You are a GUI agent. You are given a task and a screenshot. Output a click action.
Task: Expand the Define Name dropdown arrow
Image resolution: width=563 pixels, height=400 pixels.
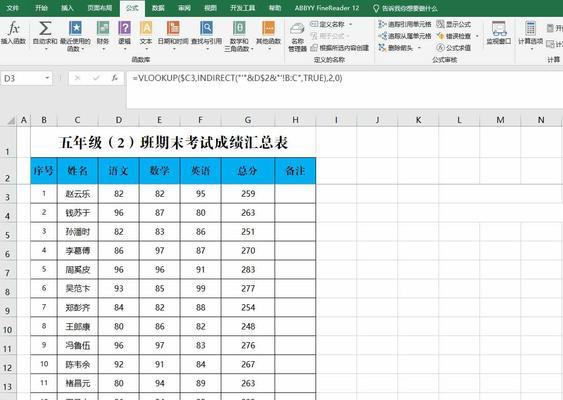click(x=350, y=24)
